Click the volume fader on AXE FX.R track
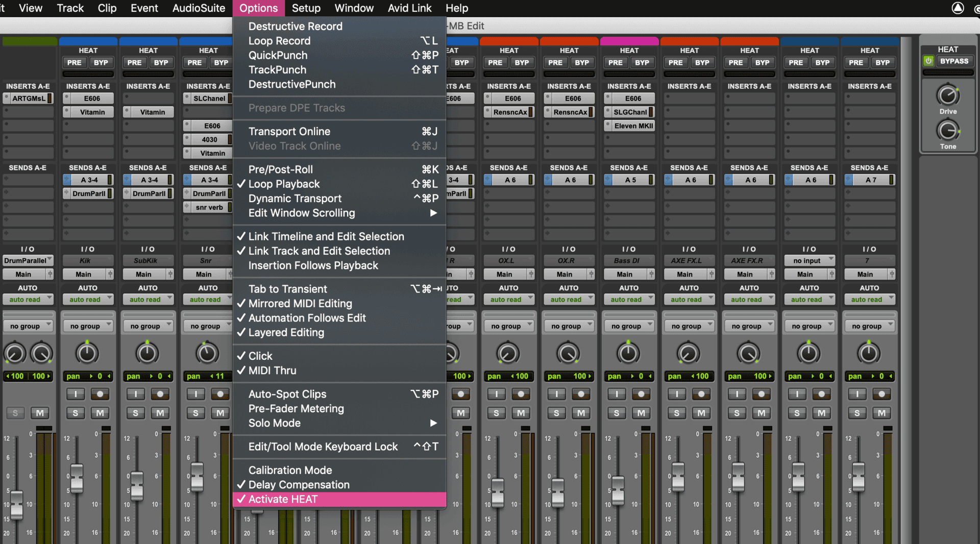Screen dimensions: 980x544 click(x=738, y=477)
